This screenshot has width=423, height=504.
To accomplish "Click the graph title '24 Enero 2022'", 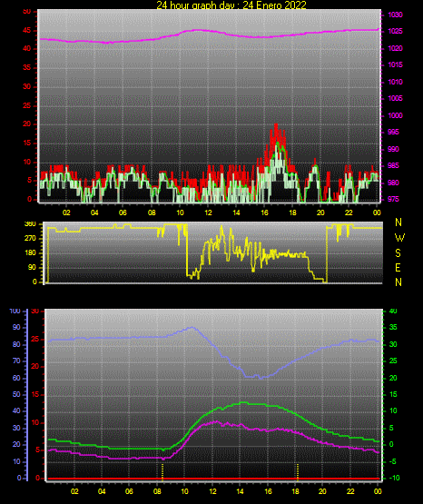I will (275, 5).
